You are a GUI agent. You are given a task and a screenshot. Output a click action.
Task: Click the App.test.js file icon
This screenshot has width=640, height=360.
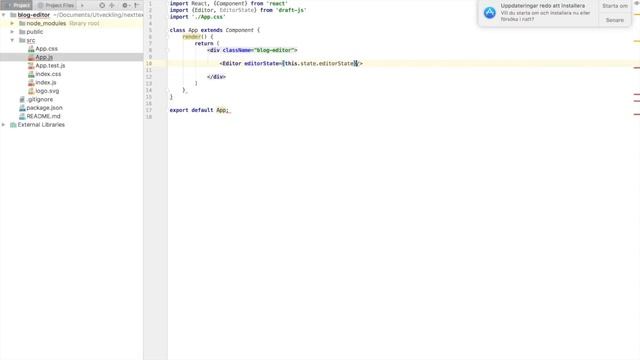[x=31, y=66]
